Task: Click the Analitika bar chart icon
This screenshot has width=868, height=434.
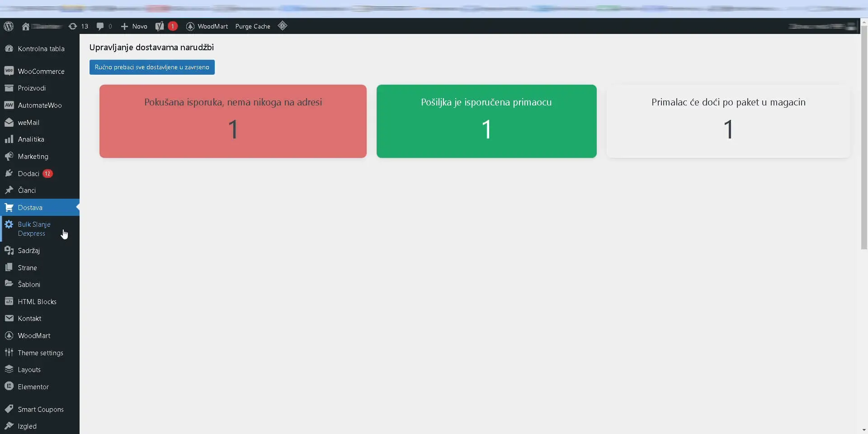Action: [x=9, y=139]
